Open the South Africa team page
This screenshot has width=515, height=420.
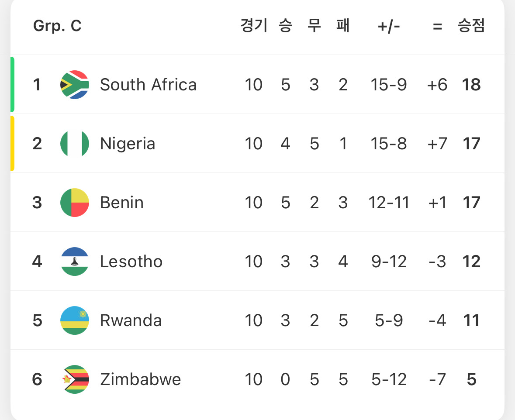[148, 85]
